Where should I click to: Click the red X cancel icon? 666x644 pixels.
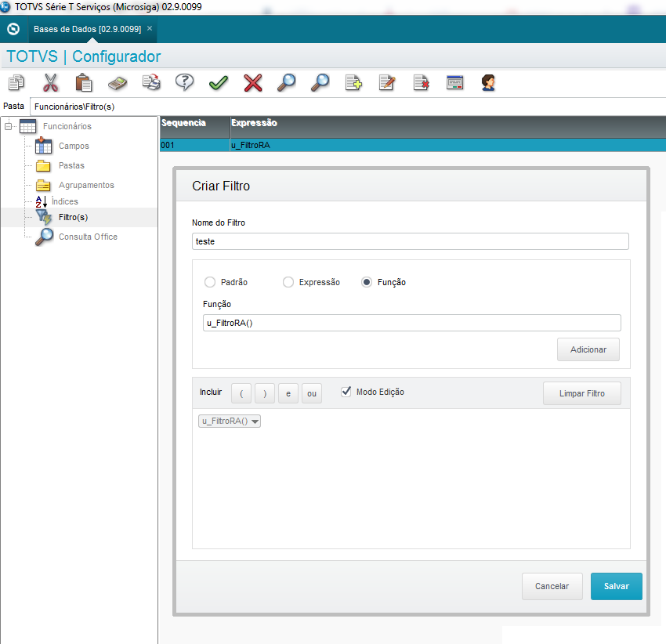pyautogui.click(x=253, y=83)
